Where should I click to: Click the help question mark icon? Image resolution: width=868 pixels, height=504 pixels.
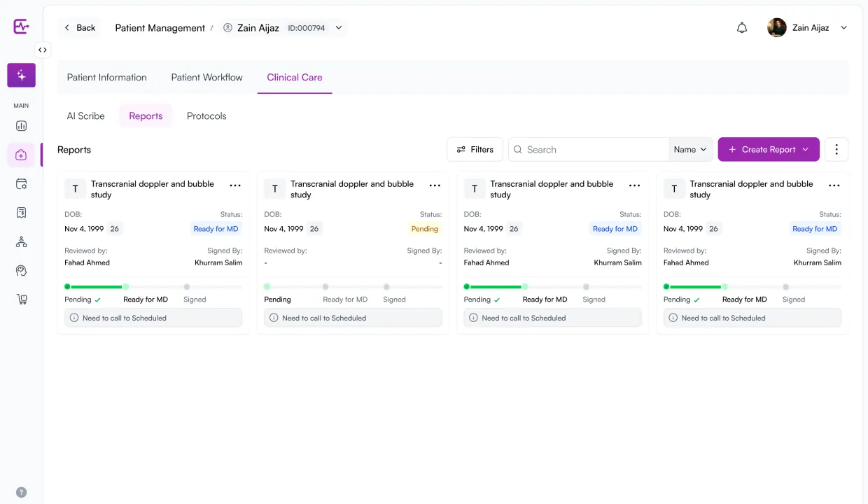[21, 492]
